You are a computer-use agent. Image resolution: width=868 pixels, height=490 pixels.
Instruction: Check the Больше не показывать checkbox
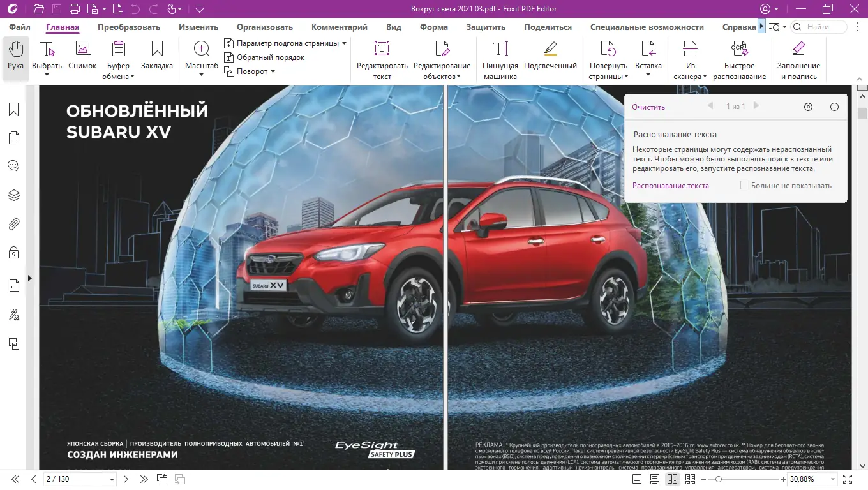pyautogui.click(x=744, y=186)
